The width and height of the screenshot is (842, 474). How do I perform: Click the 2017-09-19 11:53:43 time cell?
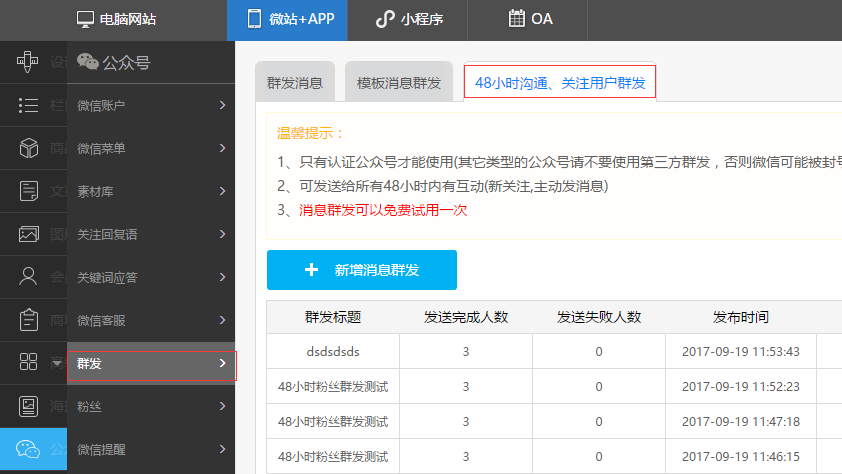(741, 352)
